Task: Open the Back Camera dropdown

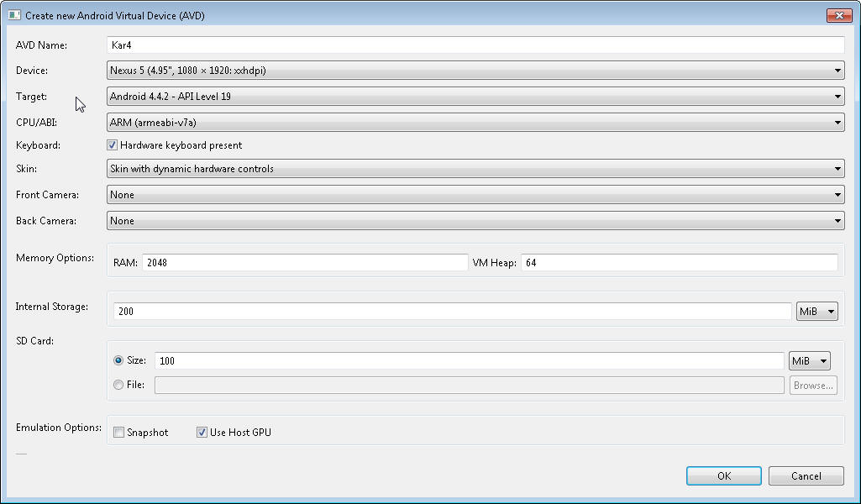Action: coord(475,221)
